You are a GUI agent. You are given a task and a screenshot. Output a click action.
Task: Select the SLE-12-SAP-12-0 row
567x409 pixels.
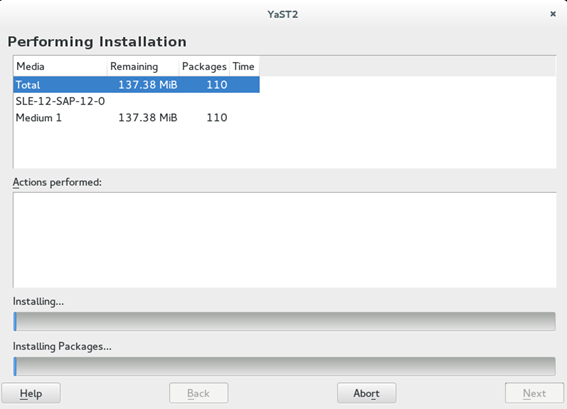pos(137,101)
